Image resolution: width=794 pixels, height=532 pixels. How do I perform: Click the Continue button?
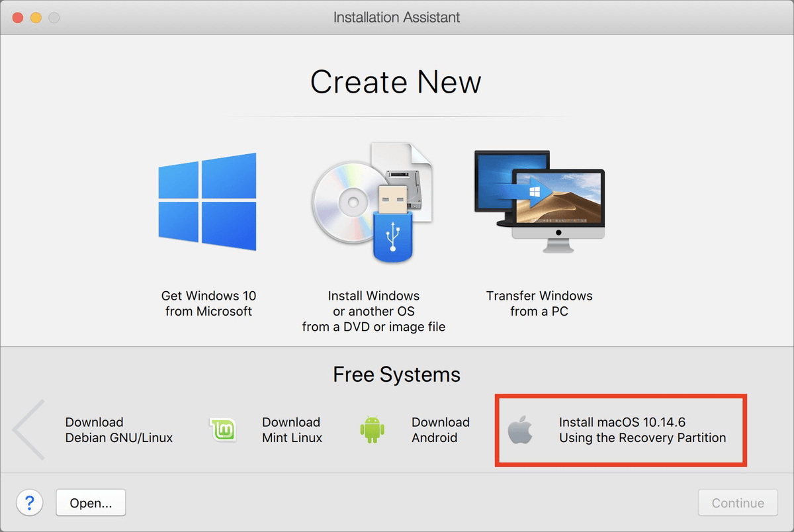737,502
